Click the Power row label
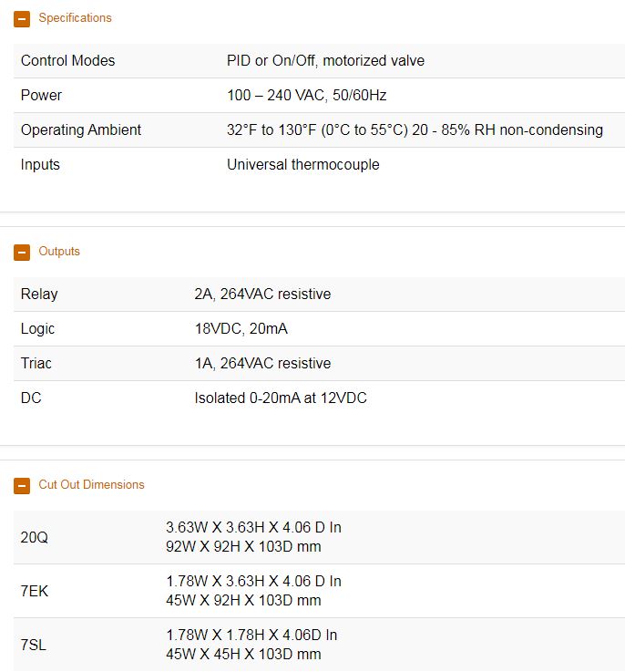Viewport: 625px width, 672px height. point(41,96)
